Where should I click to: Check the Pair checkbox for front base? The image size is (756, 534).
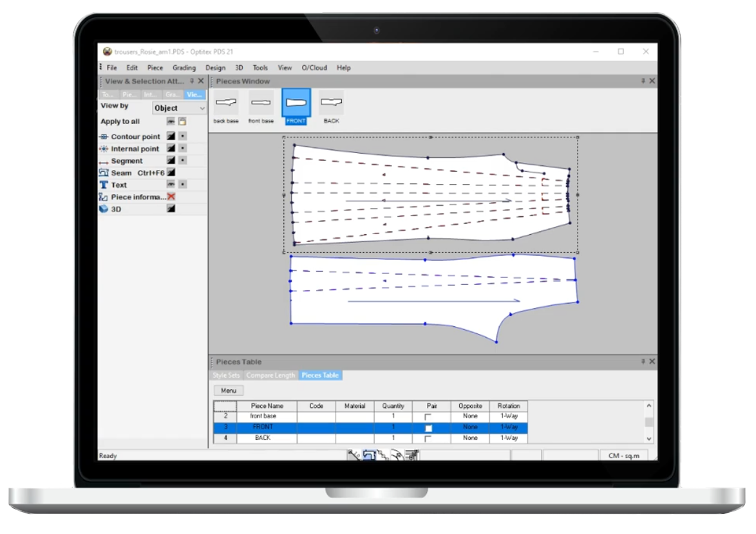[x=428, y=417]
